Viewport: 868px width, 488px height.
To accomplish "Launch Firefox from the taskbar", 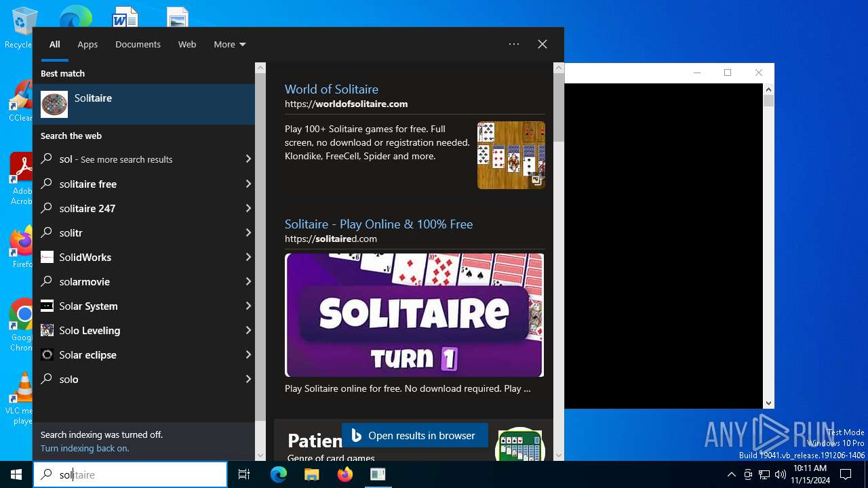I will (x=344, y=474).
